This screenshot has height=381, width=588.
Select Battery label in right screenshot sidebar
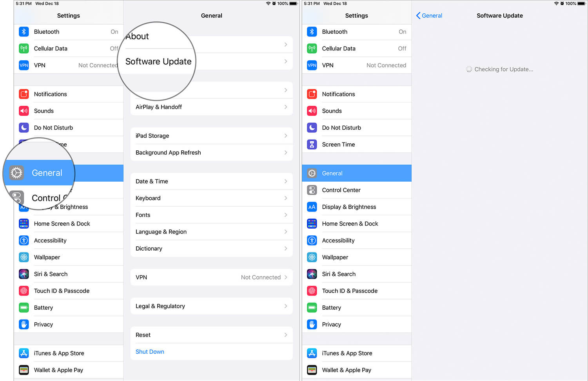331,308
